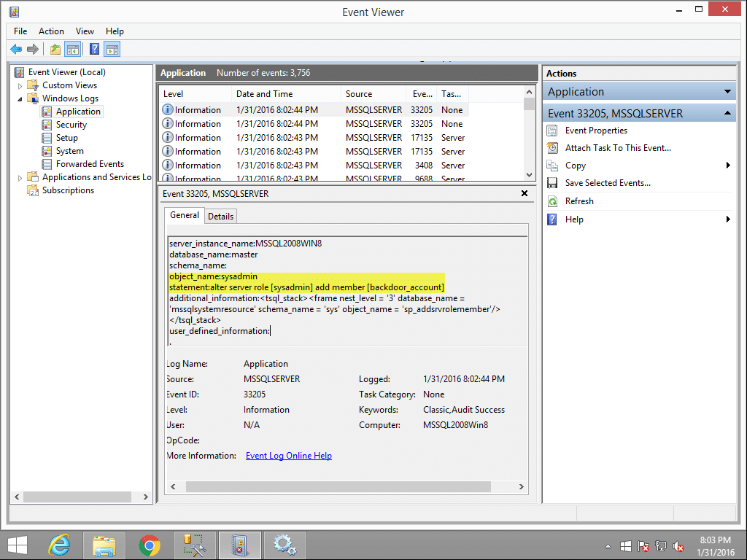Image resolution: width=747 pixels, height=560 pixels.
Task: Sort by the Level column header
Action: (x=196, y=94)
